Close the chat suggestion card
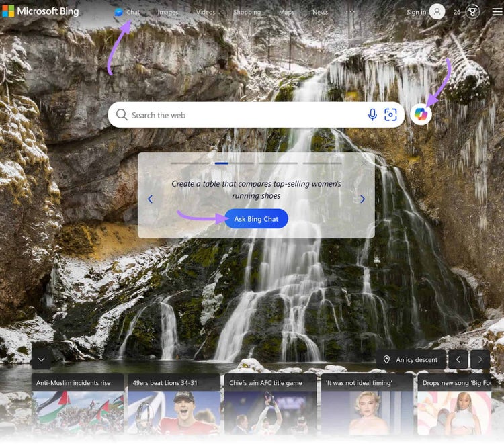Image resolution: width=504 pixels, height=444 pixels. click(x=364, y=163)
